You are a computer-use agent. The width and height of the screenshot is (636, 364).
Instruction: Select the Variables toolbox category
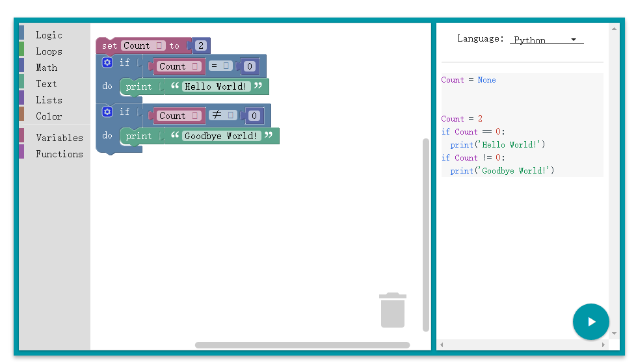pos(59,138)
